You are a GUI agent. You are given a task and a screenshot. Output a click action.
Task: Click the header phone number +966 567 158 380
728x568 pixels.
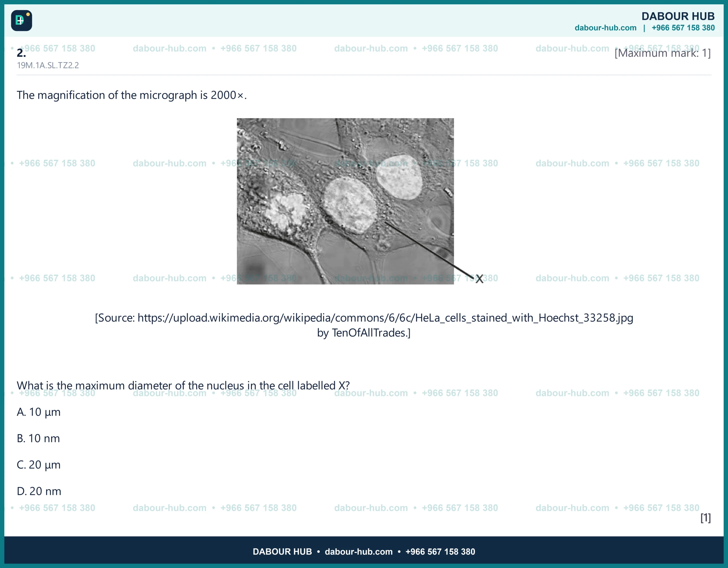click(683, 28)
